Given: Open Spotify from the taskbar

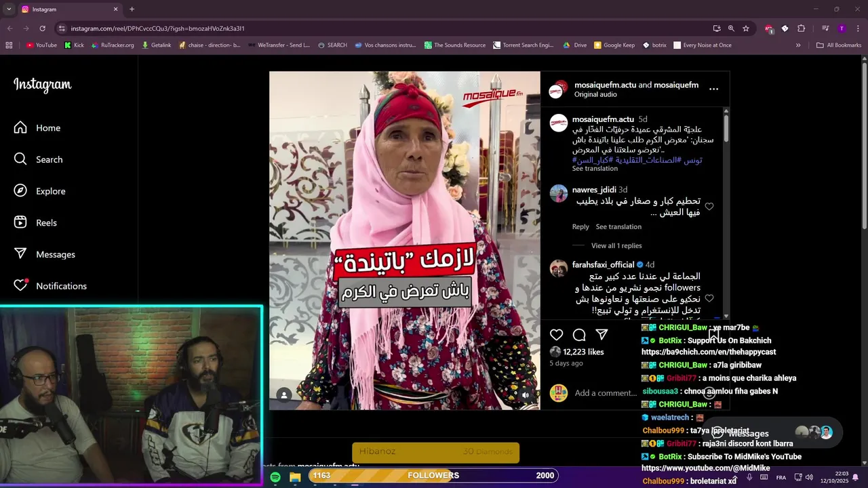Looking at the screenshot, I should click(x=275, y=477).
